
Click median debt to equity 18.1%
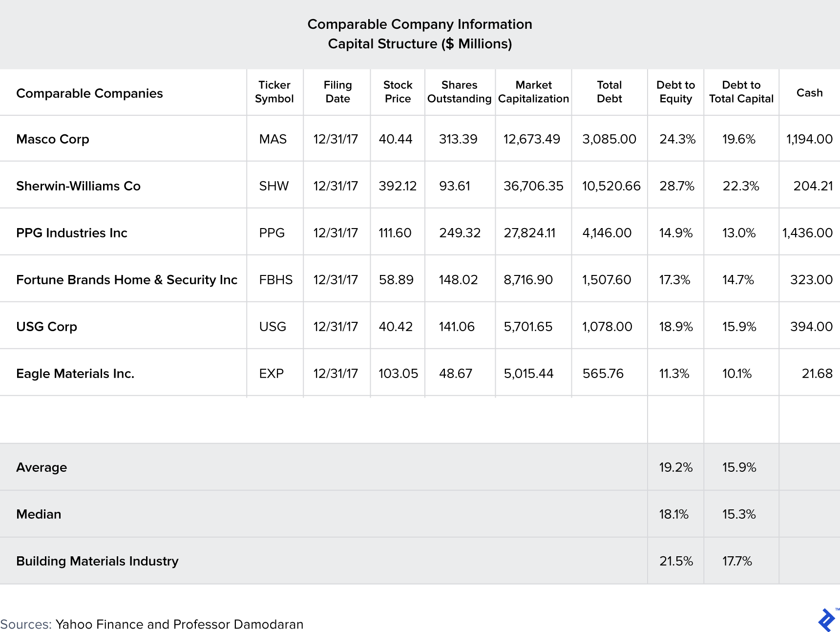point(673,514)
